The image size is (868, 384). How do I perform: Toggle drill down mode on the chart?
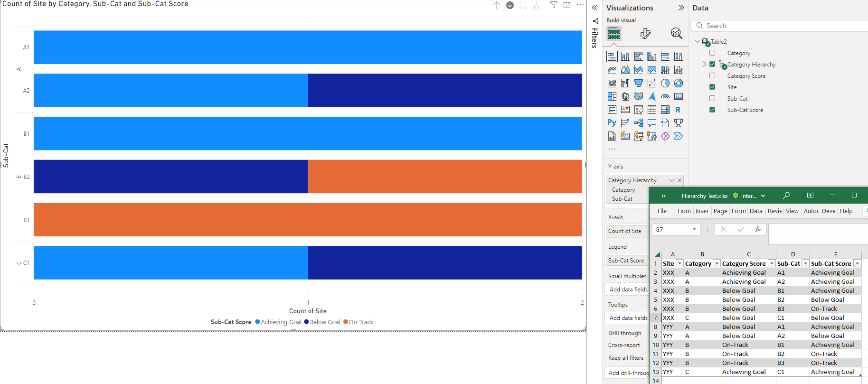(510, 5)
